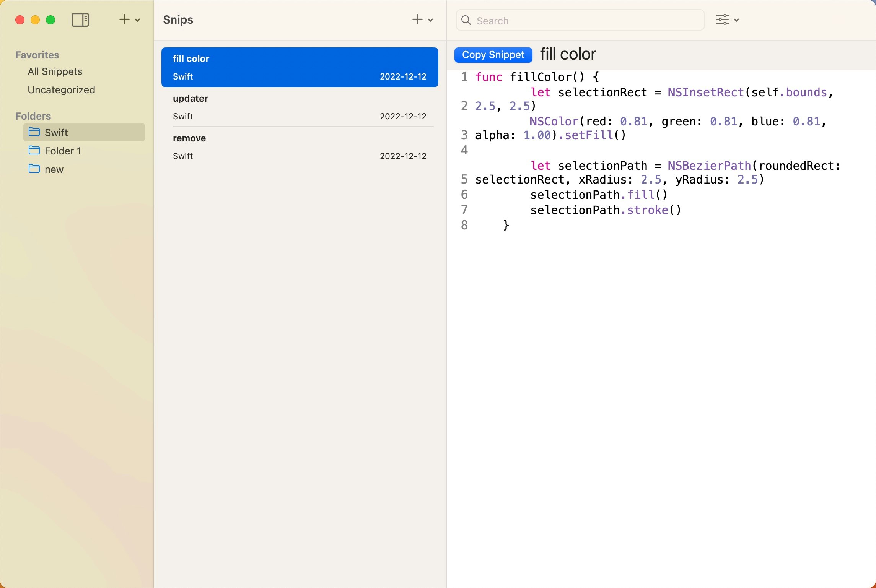Open the new folder
This screenshot has width=876, height=588.
click(84, 169)
